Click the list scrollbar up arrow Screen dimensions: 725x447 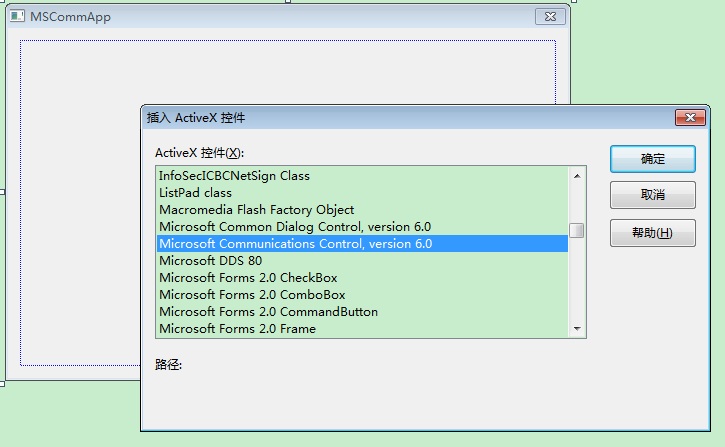[x=577, y=176]
